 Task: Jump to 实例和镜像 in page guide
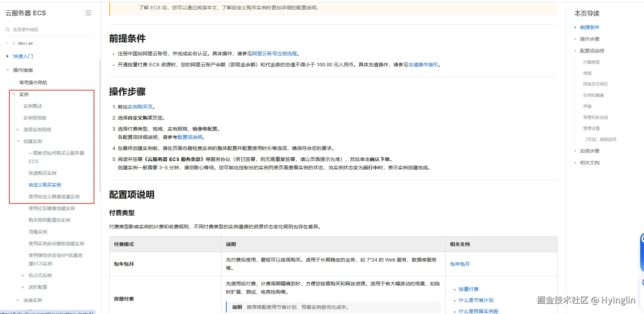tap(594, 95)
